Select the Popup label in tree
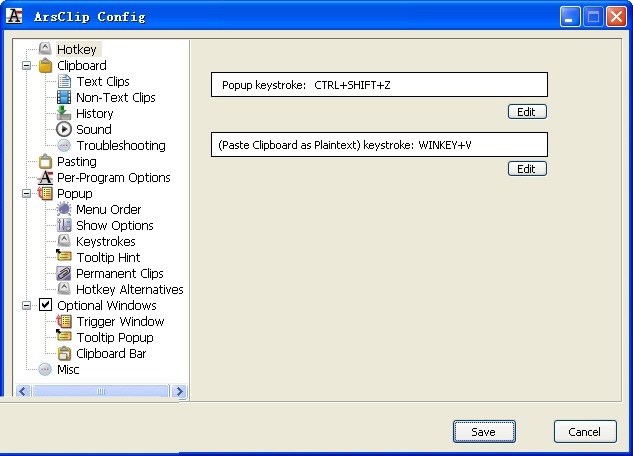This screenshot has width=633, height=456. pyautogui.click(x=75, y=193)
